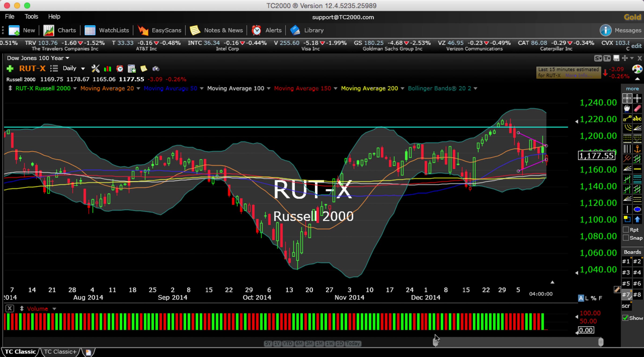Viewport: 644px width, 357px height.
Task: Open the File menu
Action: 10,17
